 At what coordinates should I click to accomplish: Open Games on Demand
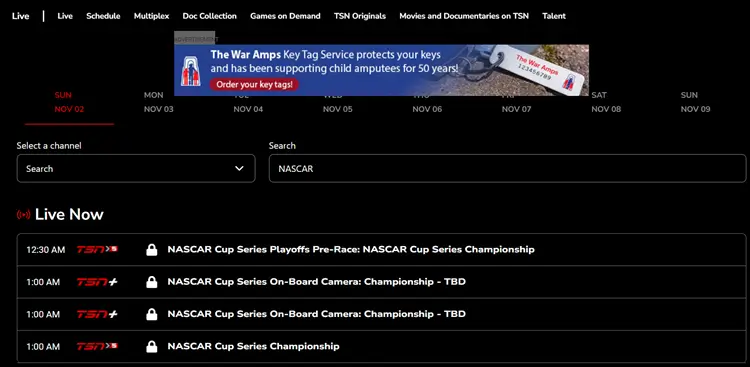pyautogui.click(x=285, y=16)
